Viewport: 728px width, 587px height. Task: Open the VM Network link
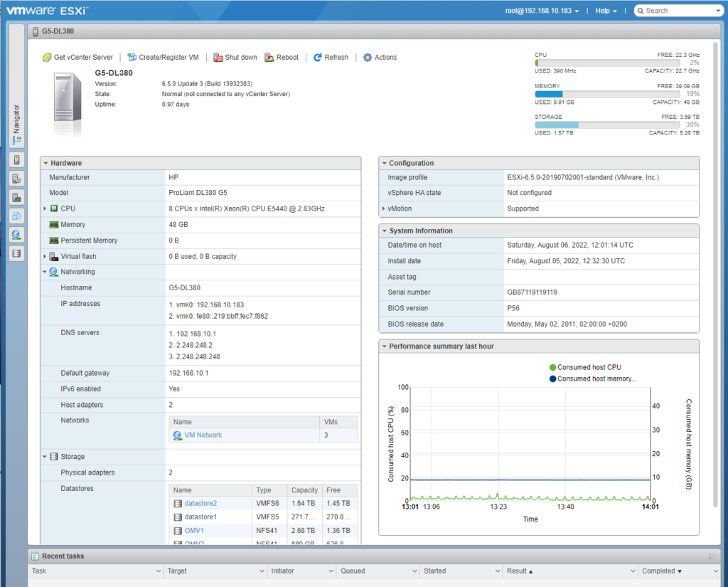click(203, 435)
